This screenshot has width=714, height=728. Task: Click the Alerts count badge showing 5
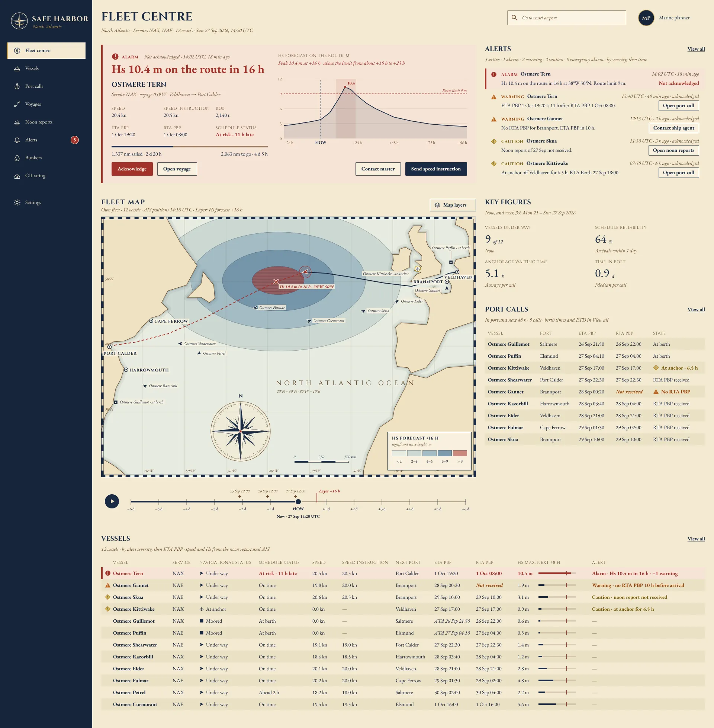point(75,140)
